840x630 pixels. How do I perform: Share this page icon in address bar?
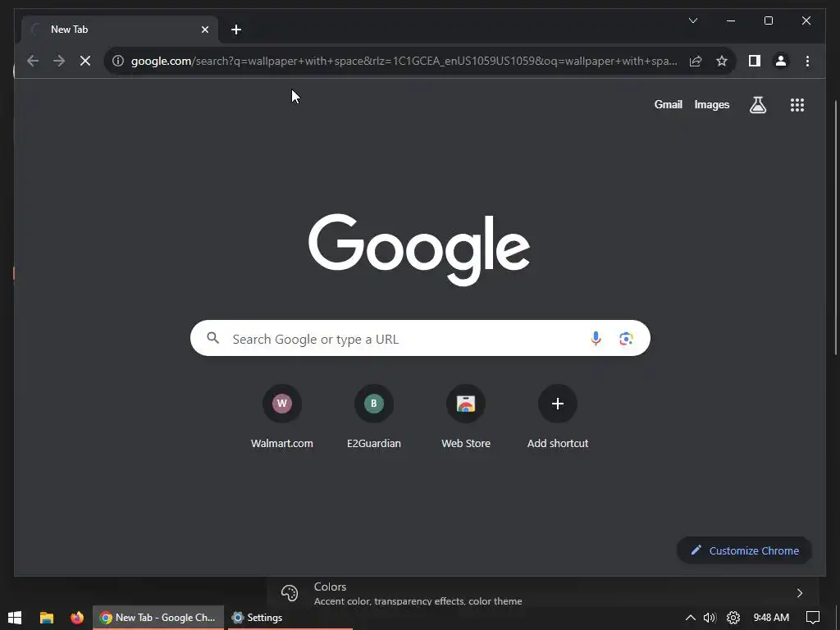point(696,61)
